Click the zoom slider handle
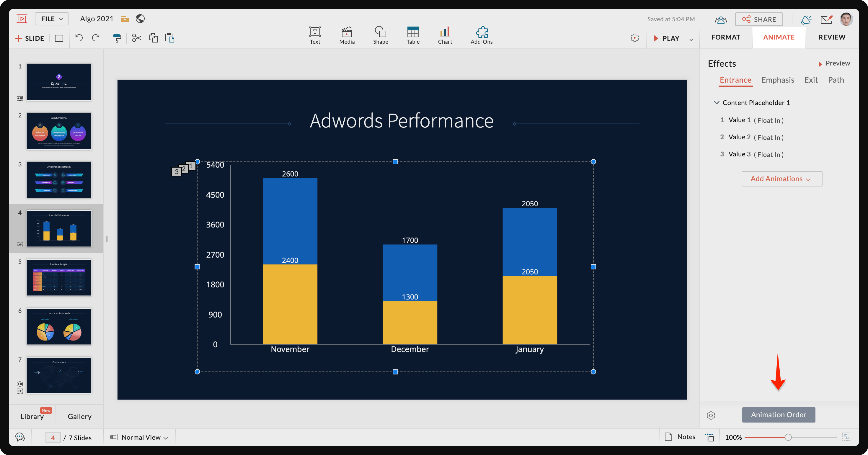 (x=788, y=437)
